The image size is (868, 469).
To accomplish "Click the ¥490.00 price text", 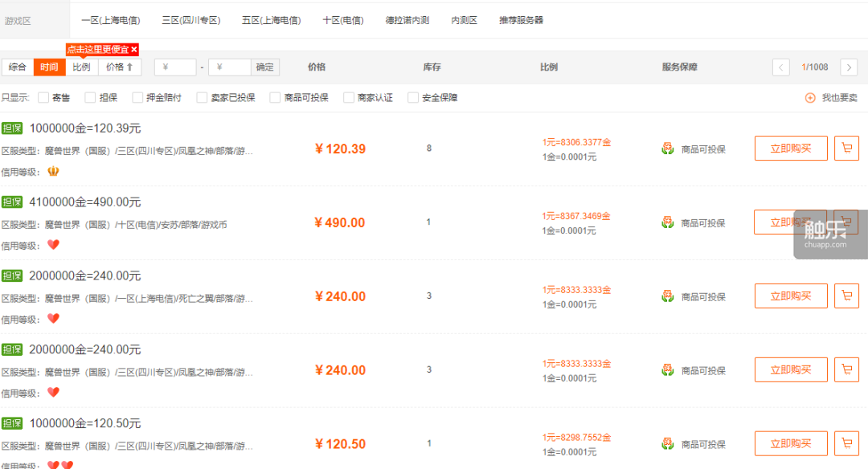I will (x=339, y=222).
